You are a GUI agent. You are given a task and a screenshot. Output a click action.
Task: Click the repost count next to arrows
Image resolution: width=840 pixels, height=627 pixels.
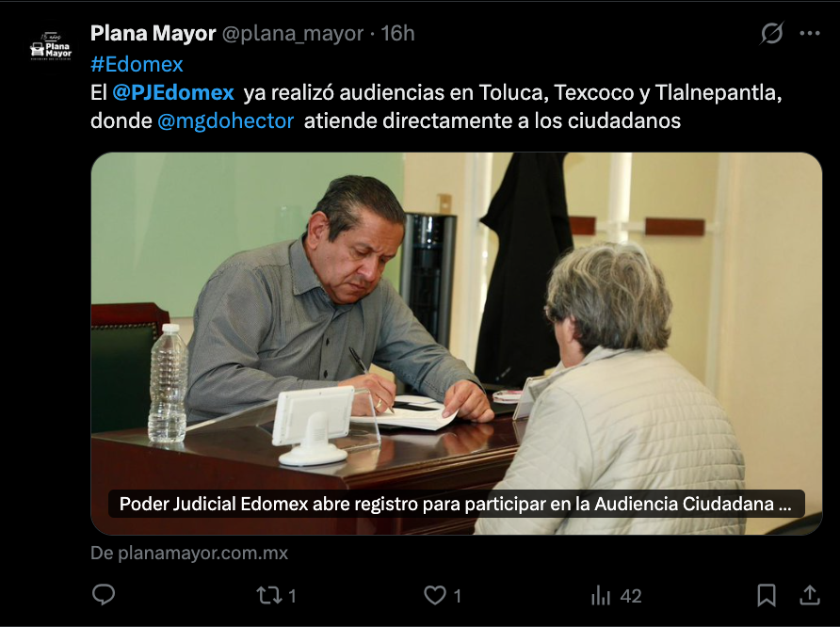pyautogui.click(x=293, y=596)
